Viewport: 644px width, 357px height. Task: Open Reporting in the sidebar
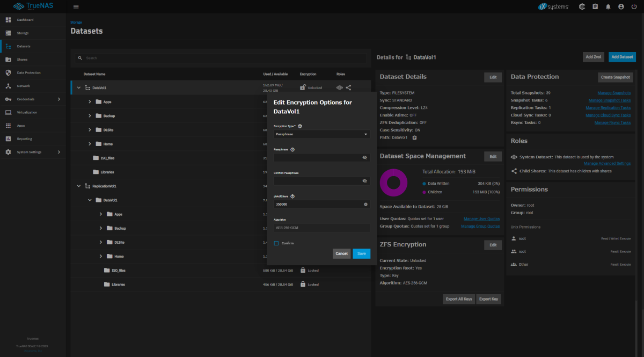click(x=33, y=139)
